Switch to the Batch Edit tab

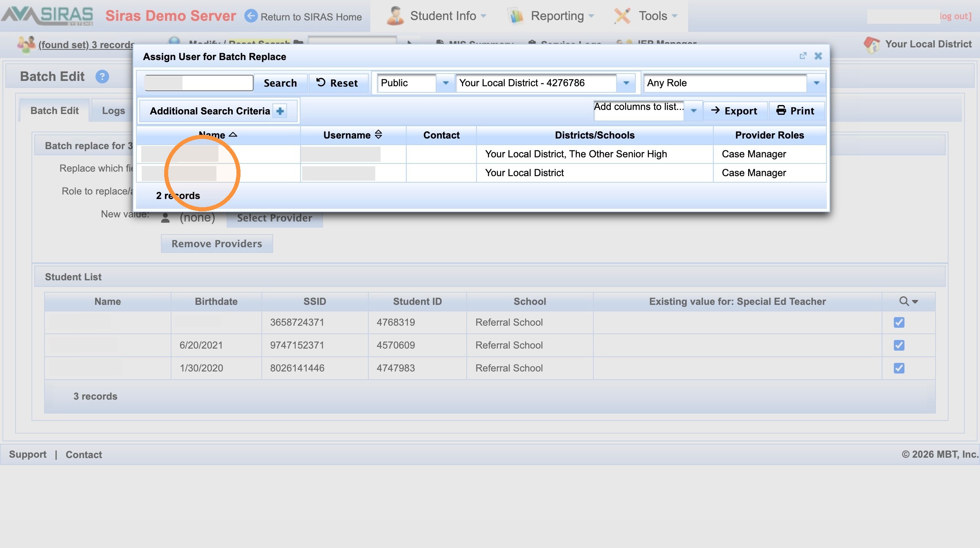click(x=54, y=111)
